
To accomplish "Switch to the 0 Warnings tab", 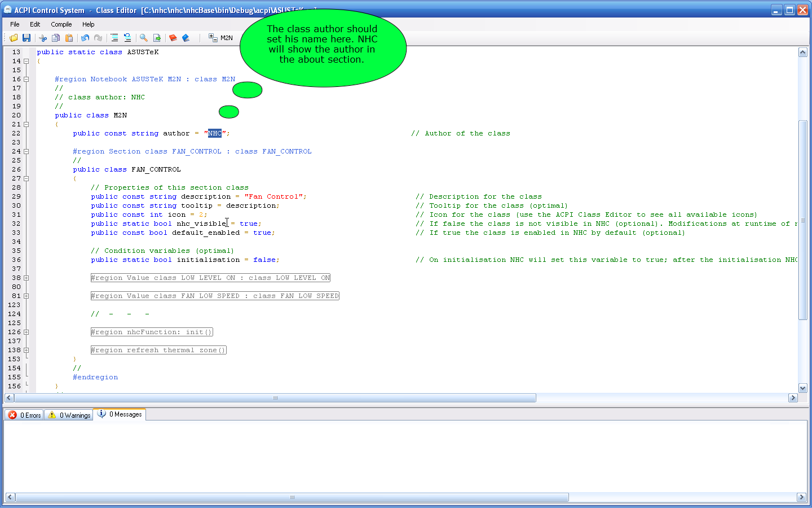I will 69,415.
